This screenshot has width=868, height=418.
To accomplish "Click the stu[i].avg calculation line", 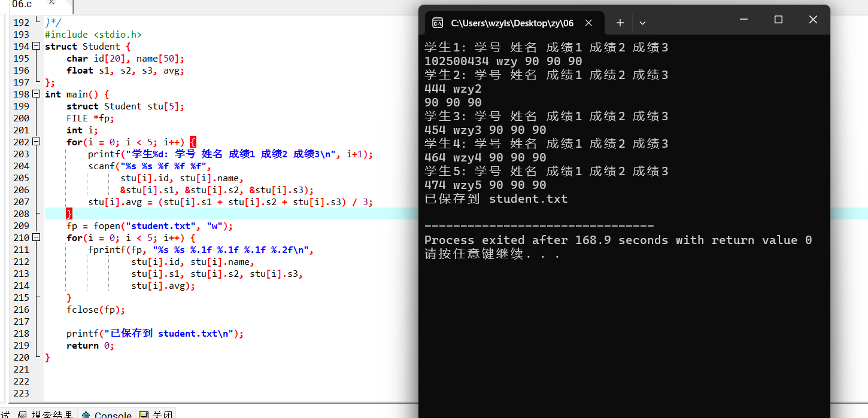I will click(230, 202).
